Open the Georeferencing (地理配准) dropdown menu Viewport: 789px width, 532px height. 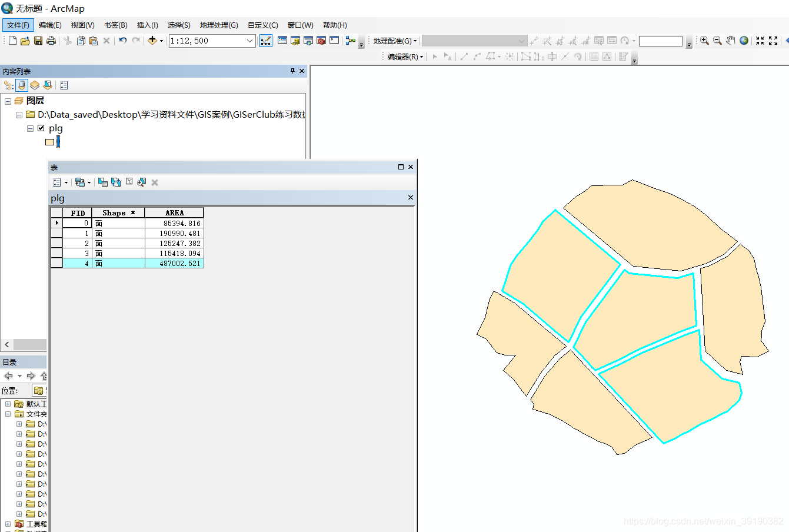point(395,41)
